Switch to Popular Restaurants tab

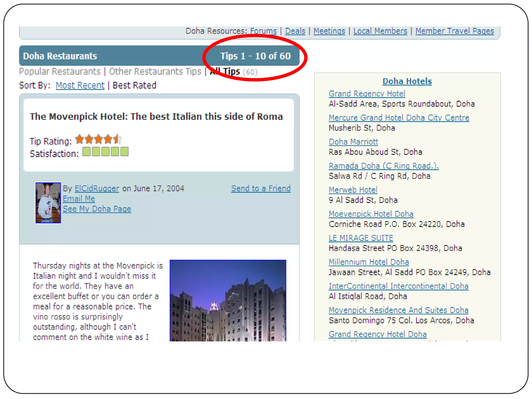(x=60, y=71)
